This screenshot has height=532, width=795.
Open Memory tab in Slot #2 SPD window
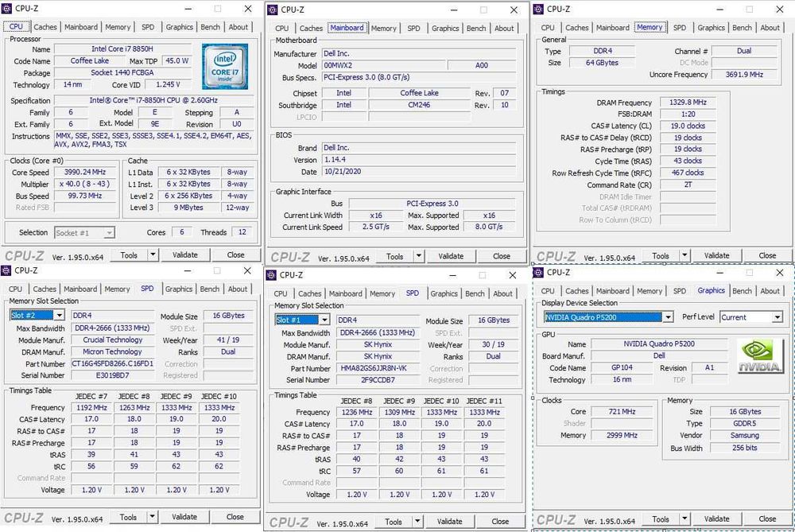point(117,289)
